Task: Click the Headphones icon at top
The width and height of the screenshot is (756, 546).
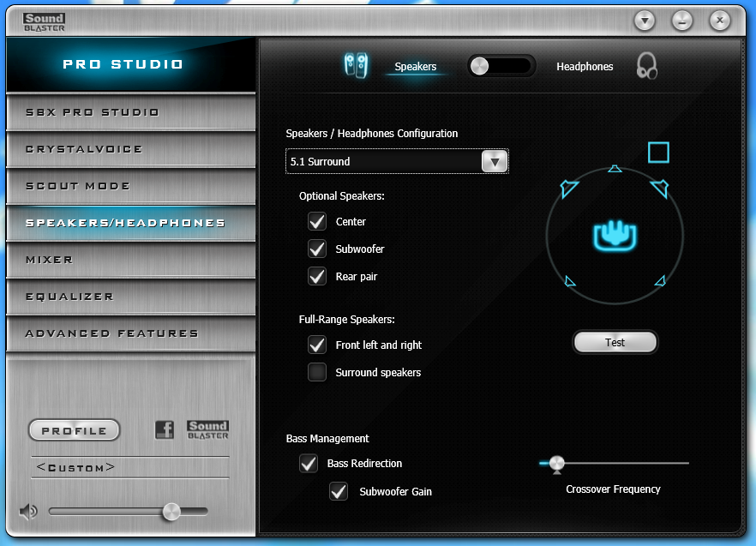Action: click(646, 66)
